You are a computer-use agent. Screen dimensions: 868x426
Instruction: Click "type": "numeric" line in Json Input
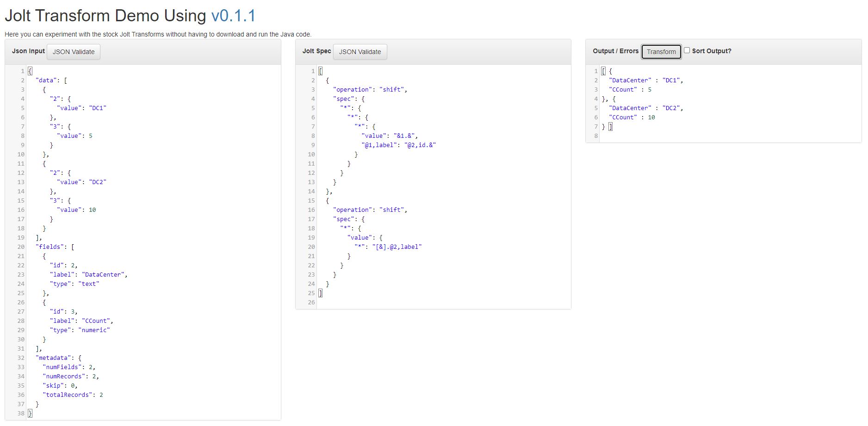pos(80,330)
